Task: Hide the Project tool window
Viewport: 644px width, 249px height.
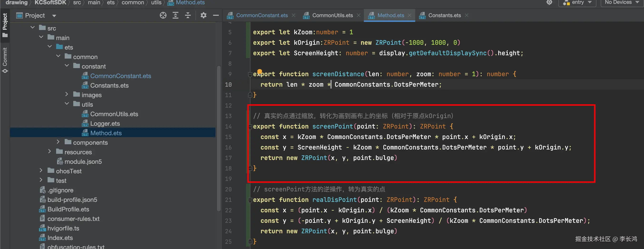Action: click(x=216, y=15)
